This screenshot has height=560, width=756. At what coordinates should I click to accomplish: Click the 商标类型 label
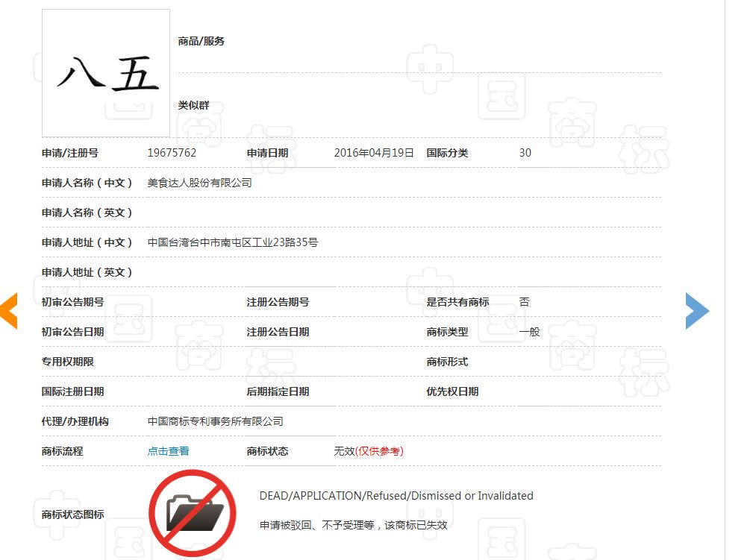(x=448, y=332)
